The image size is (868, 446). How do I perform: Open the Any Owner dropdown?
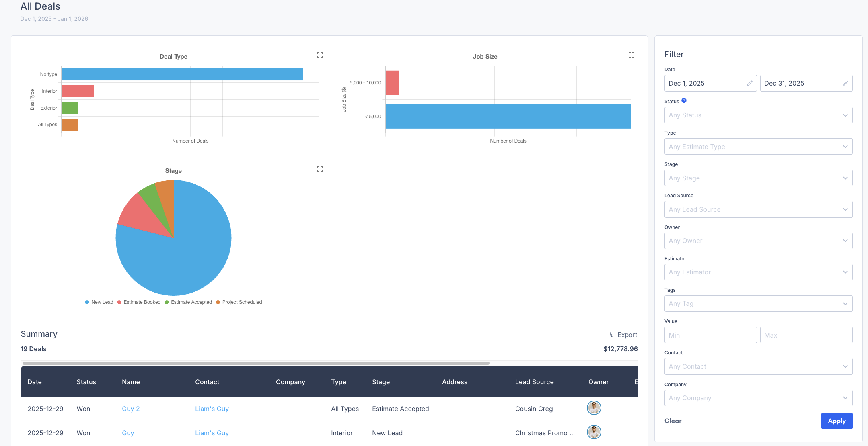(x=758, y=241)
